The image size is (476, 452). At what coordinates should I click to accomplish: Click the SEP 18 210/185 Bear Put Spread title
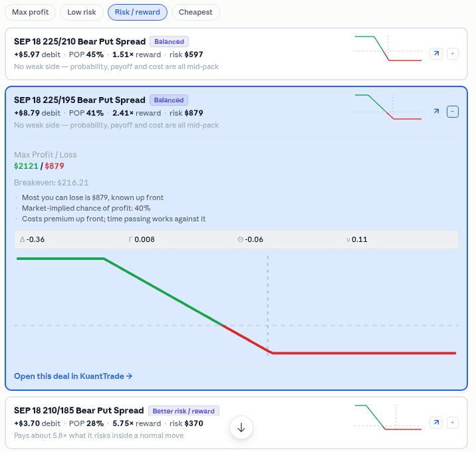point(79,410)
